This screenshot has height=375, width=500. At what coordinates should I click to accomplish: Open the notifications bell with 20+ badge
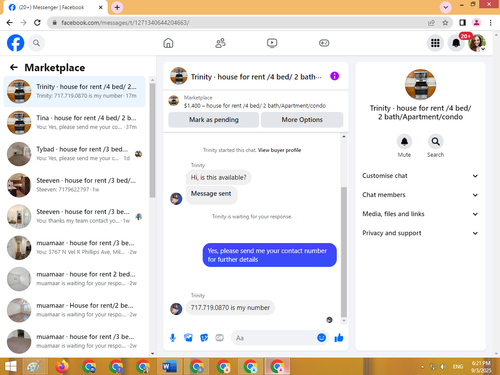click(x=456, y=43)
